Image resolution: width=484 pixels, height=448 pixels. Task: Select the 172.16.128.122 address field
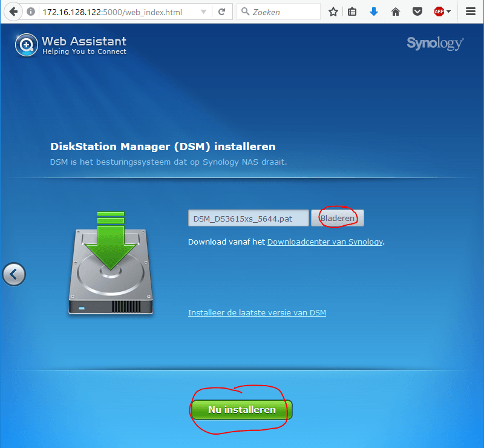(112, 12)
